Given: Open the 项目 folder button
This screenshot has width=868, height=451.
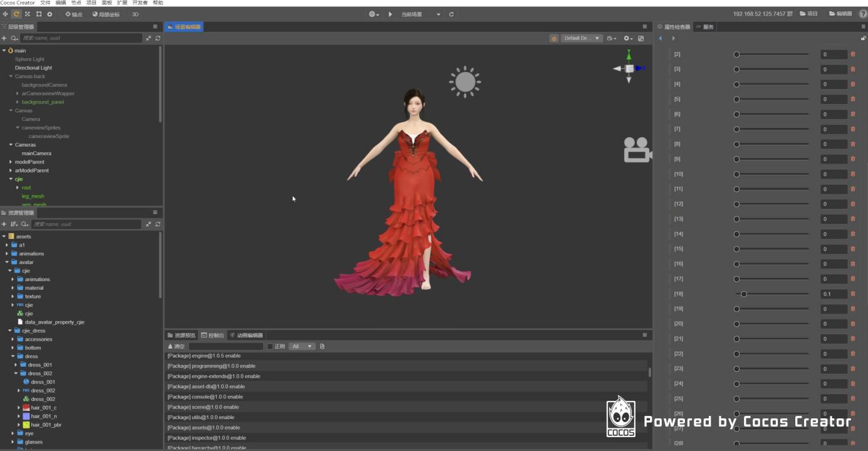Looking at the screenshot, I should click(809, 14).
